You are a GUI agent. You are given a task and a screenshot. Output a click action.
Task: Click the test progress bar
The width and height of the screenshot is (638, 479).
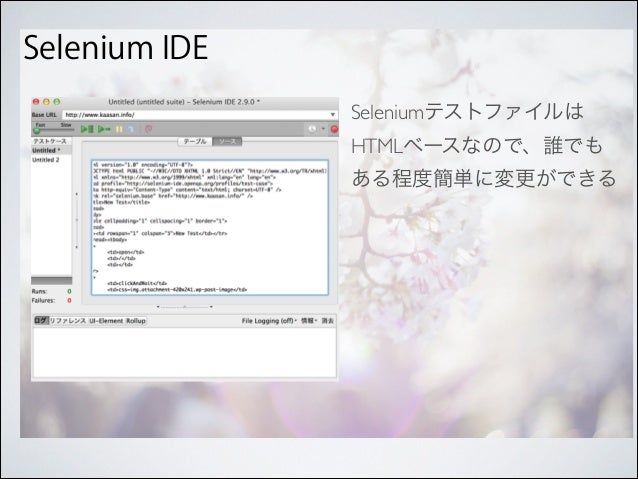coord(52,280)
